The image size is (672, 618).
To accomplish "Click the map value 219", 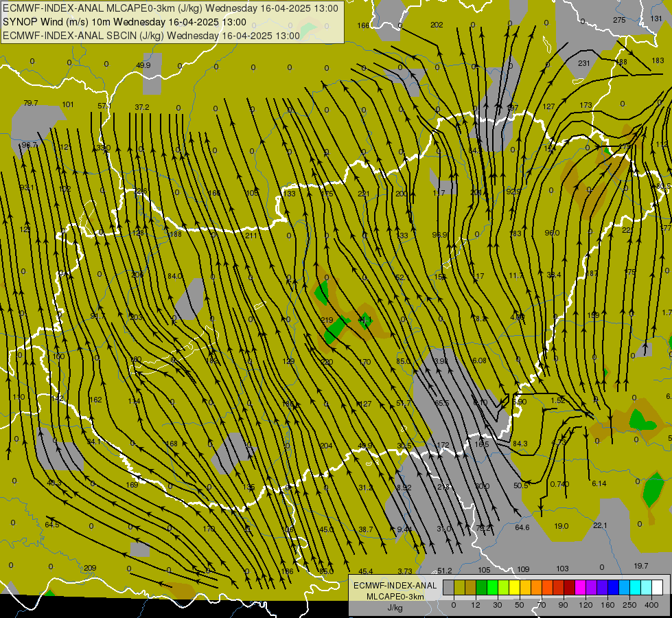I will point(327,320).
